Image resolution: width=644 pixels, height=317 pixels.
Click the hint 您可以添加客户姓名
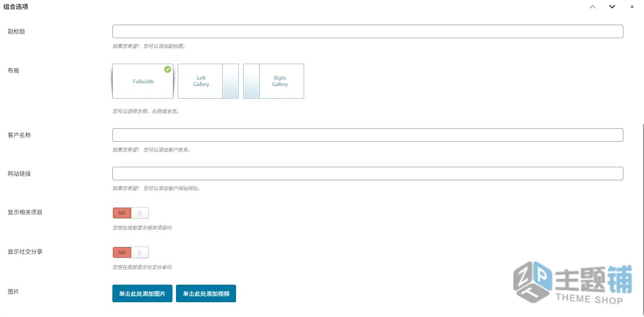point(167,150)
